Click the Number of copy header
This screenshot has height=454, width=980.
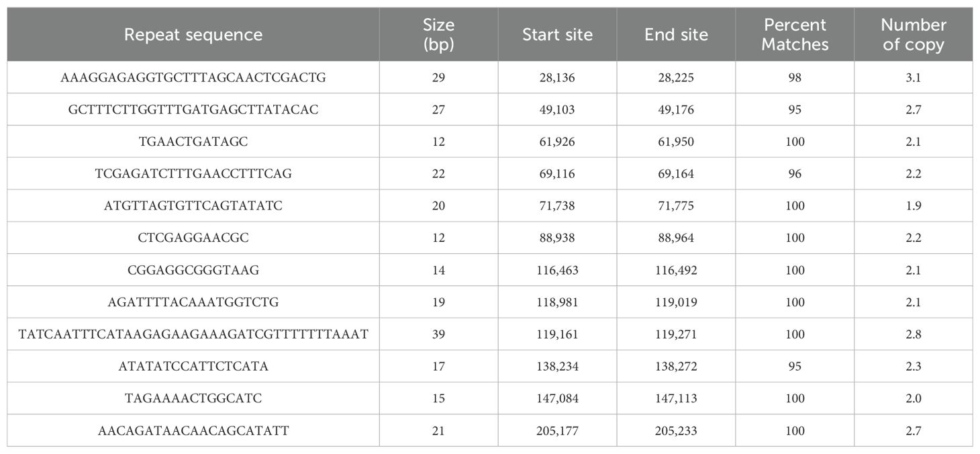[914, 35]
